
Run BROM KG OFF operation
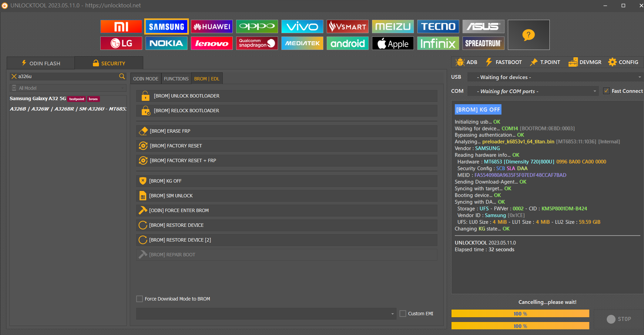pos(287,181)
